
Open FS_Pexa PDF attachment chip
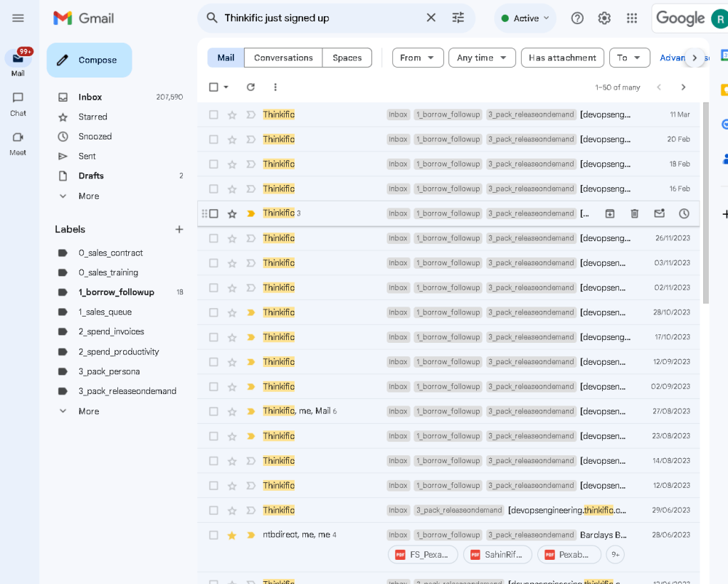tap(423, 555)
